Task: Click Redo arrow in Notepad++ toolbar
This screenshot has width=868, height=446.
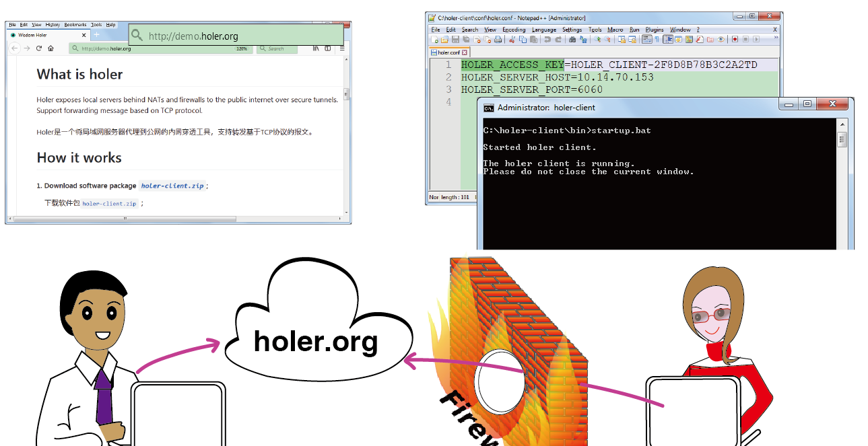Action: (558, 39)
